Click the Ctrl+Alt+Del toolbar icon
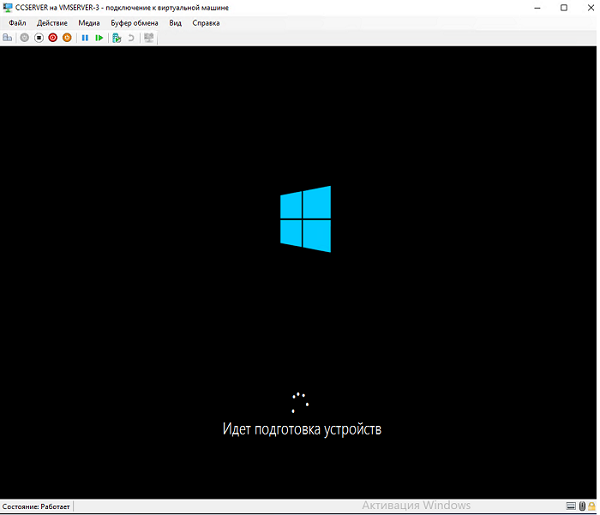600x515 pixels. (7, 37)
